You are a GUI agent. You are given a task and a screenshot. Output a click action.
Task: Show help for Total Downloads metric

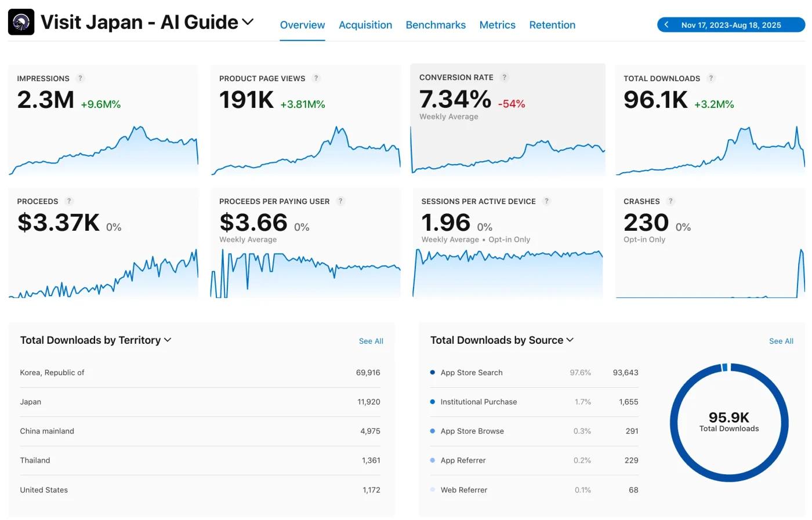point(711,78)
